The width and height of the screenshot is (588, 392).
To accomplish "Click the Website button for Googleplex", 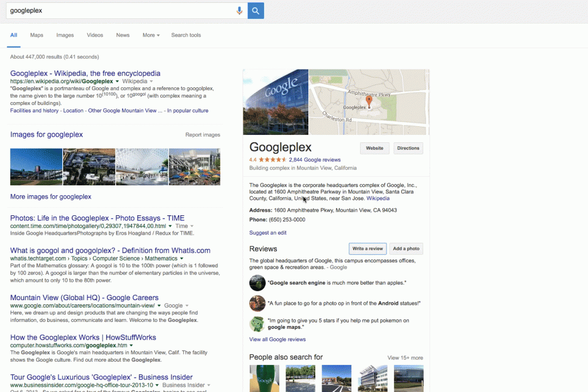I will pos(374,148).
